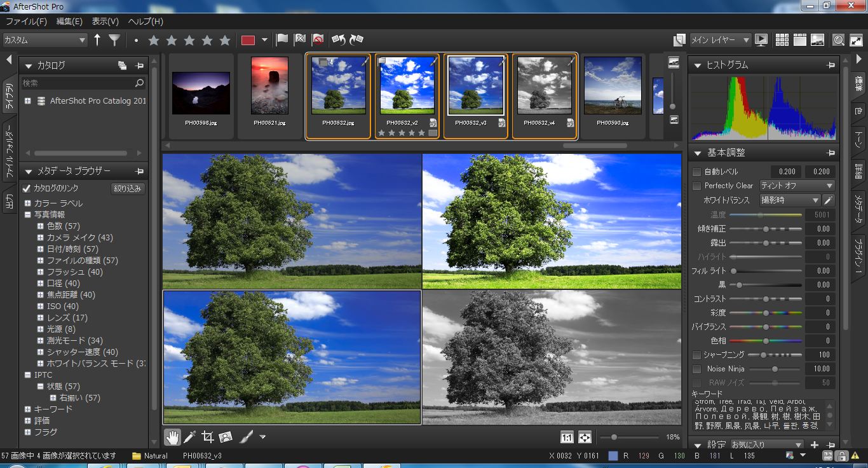Screen dimensions: 868x468
Task: Select the ISO (40) metadata entry
Action: pyautogui.click(x=63, y=306)
